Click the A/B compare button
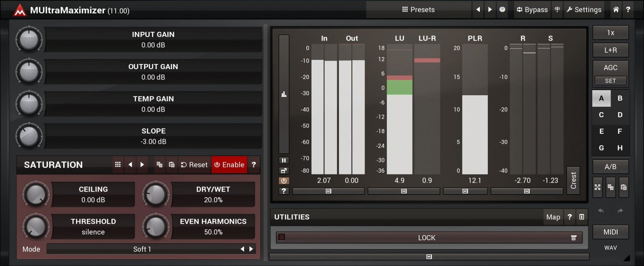 tap(611, 167)
